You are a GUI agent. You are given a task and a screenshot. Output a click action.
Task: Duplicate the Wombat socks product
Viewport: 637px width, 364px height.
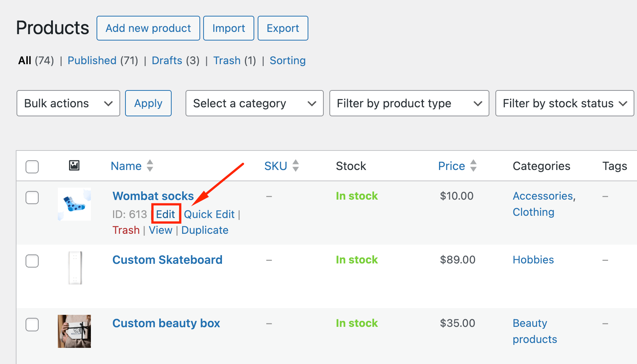tap(205, 230)
